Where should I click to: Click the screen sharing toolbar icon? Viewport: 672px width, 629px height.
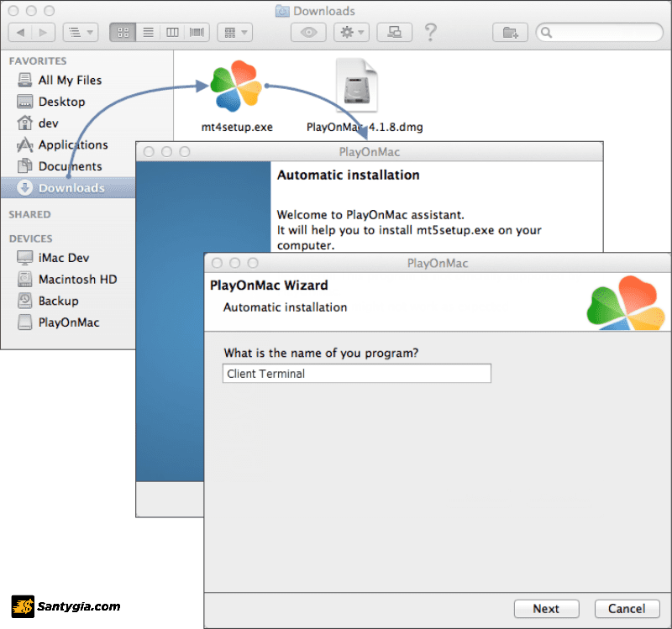click(394, 33)
